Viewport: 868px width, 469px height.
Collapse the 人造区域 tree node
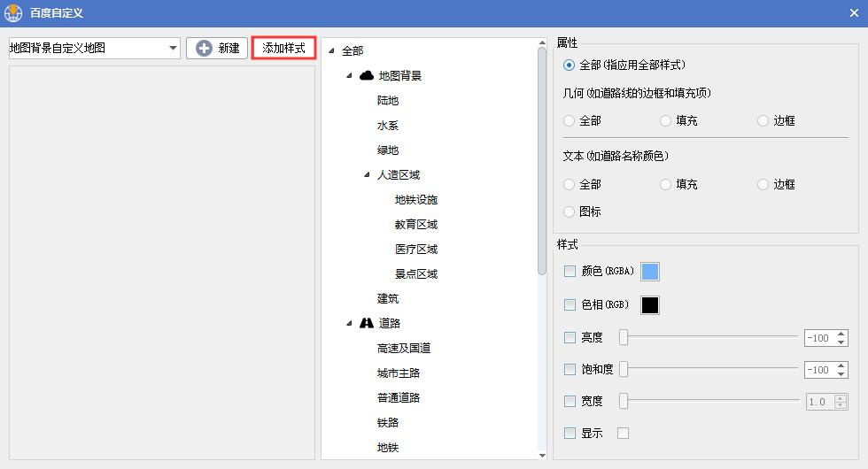(x=367, y=175)
